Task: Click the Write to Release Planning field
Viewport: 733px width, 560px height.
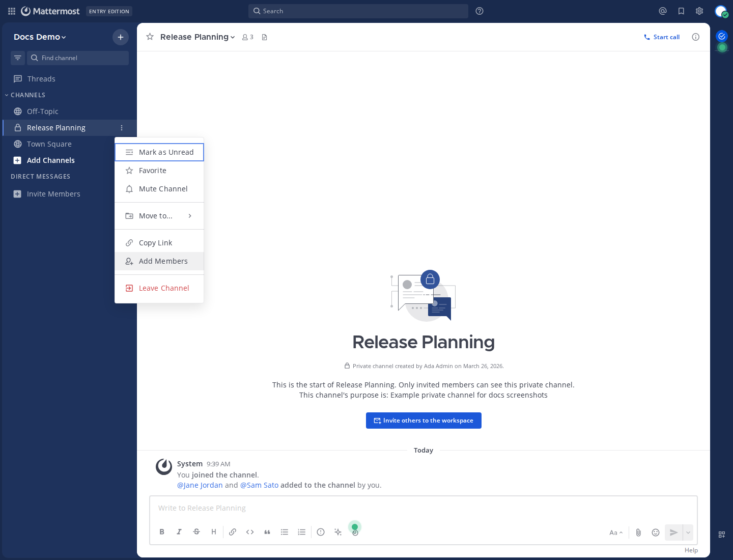Action: (x=422, y=508)
